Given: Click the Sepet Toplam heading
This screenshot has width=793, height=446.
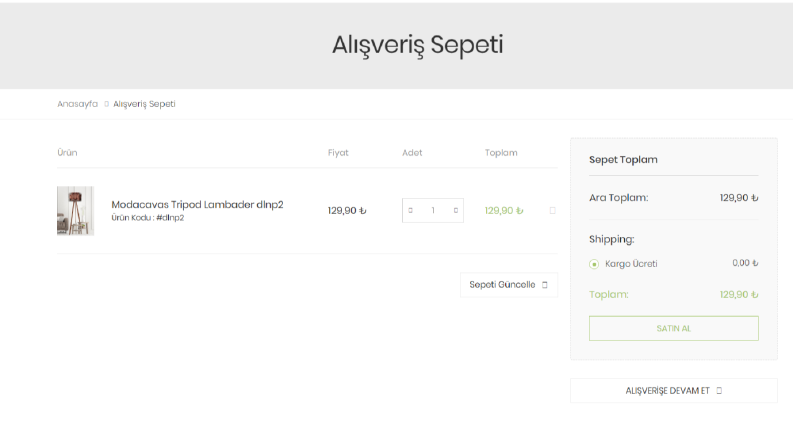Looking at the screenshot, I should (623, 160).
